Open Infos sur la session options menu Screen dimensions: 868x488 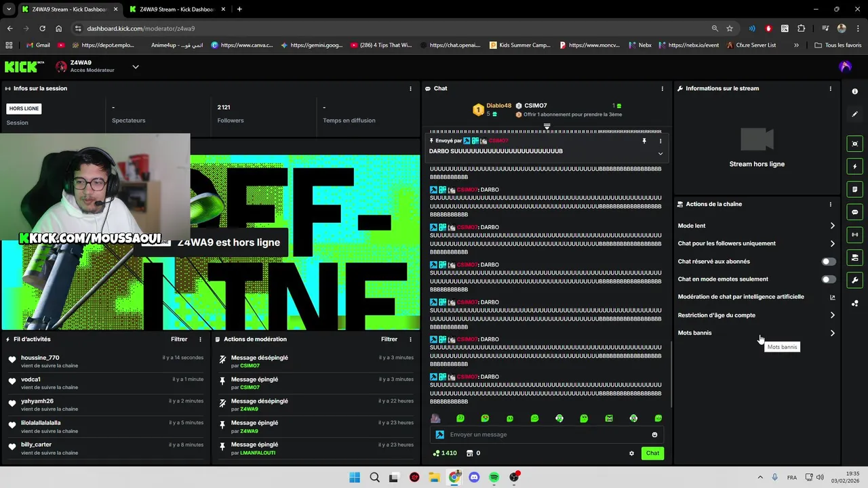[410, 89]
